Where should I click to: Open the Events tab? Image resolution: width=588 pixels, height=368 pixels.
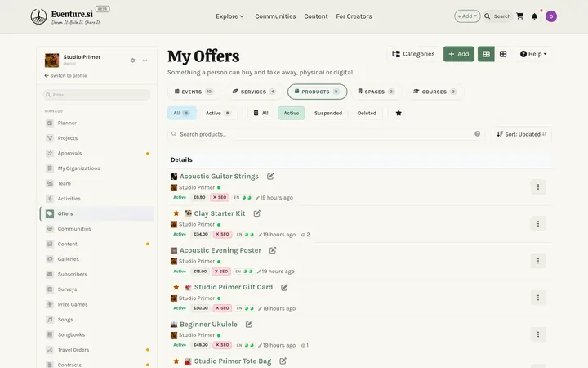click(194, 92)
